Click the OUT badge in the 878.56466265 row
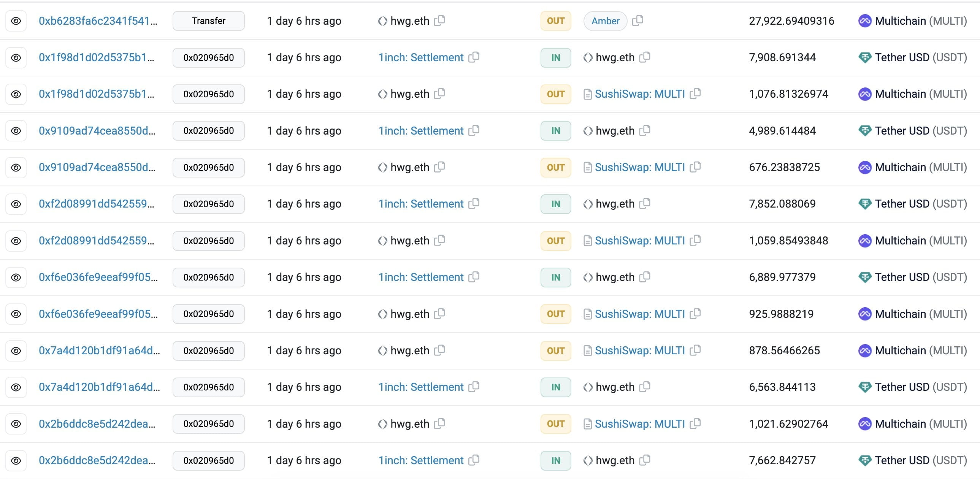This screenshot has width=980, height=479. coord(555,351)
